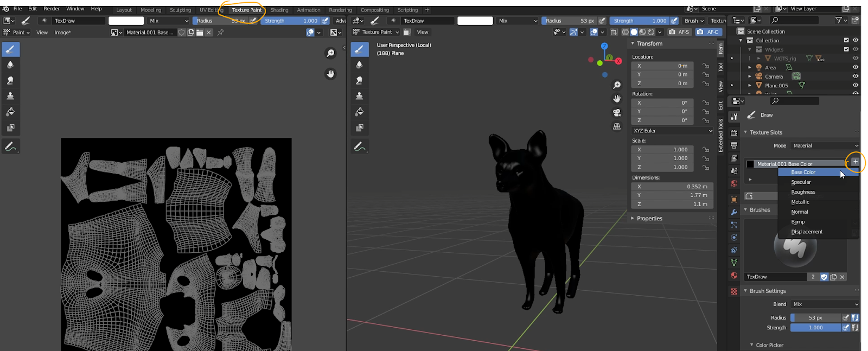Click the add texture slot plus button
Screen dimensions: 868x351
pos(855,162)
